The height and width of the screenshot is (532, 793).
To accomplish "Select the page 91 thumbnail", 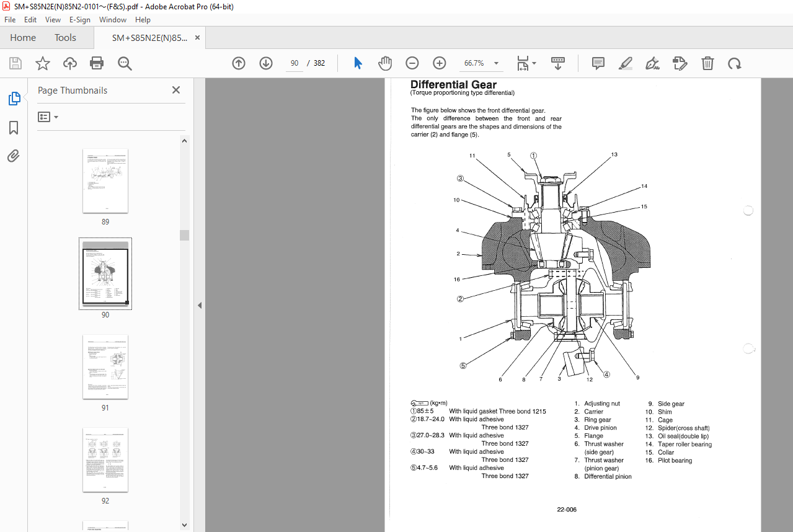I will coord(105,367).
